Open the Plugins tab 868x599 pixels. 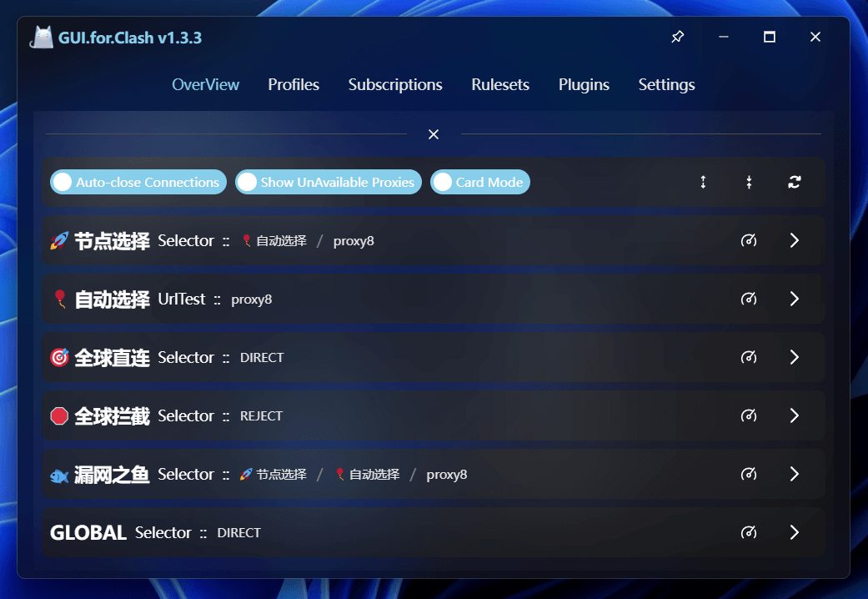tap(584, 85)
